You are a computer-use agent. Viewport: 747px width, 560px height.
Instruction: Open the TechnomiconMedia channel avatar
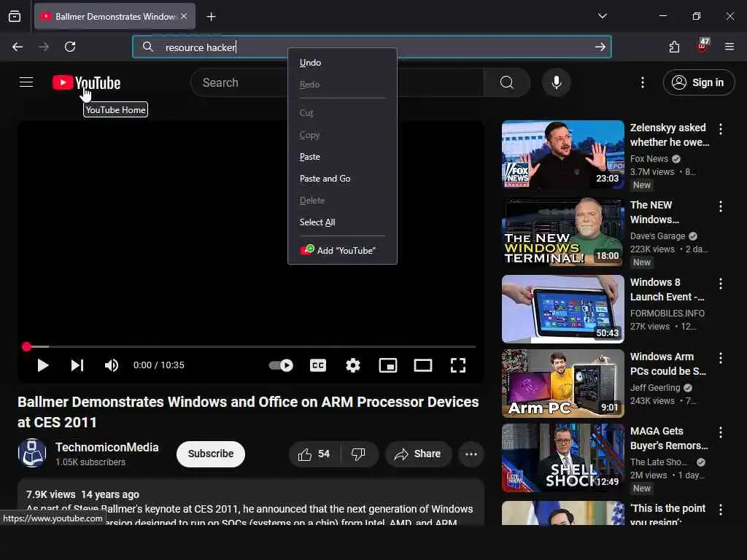(x=32, y=453)
